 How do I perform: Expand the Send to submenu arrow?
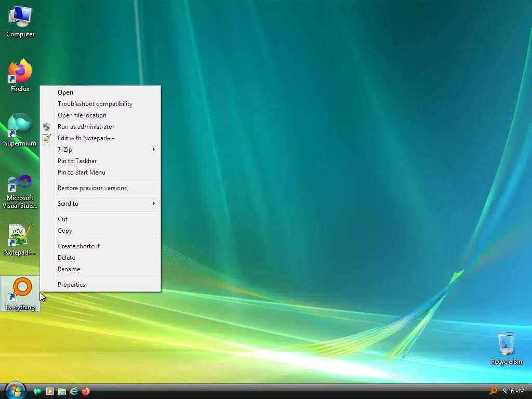(x=154, y=204)
